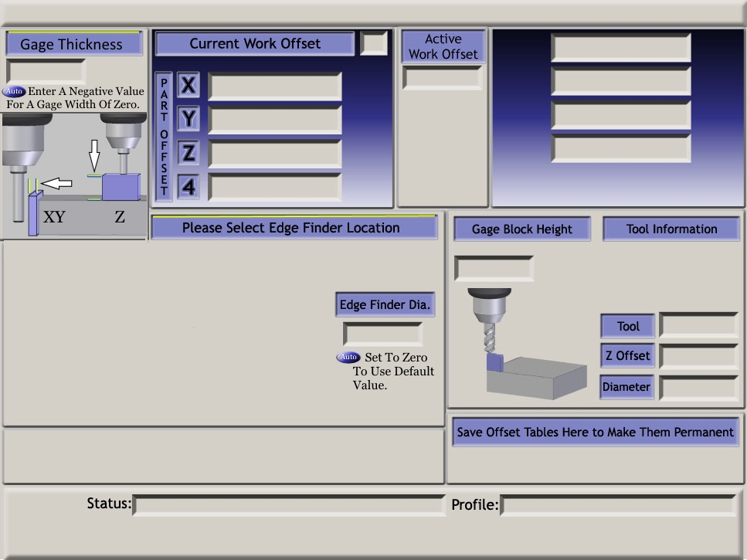Screen dimensions: 747x560
Task: Click the Active Work Offset button
Action: tap(443, 46)
